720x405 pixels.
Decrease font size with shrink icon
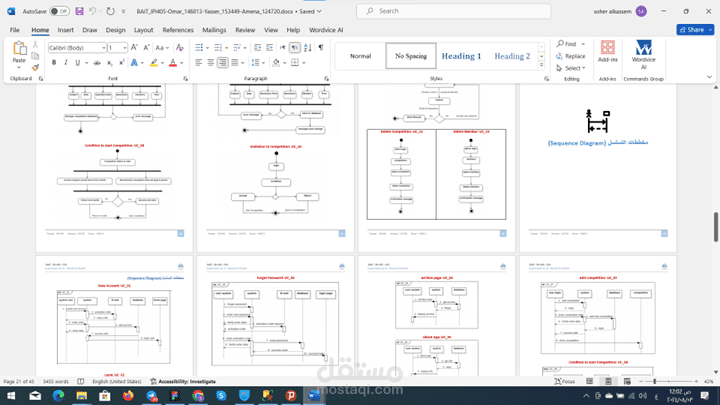(146, 48)
